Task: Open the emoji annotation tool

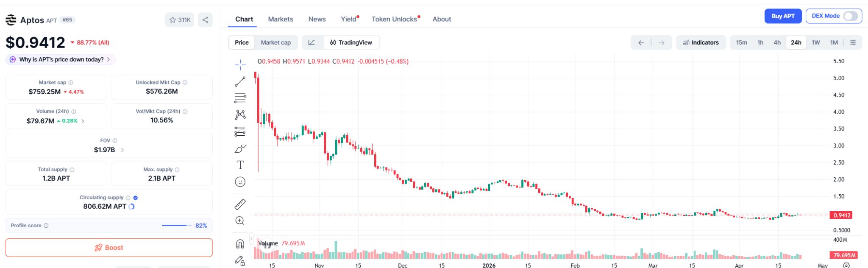Action: (241, 181)
